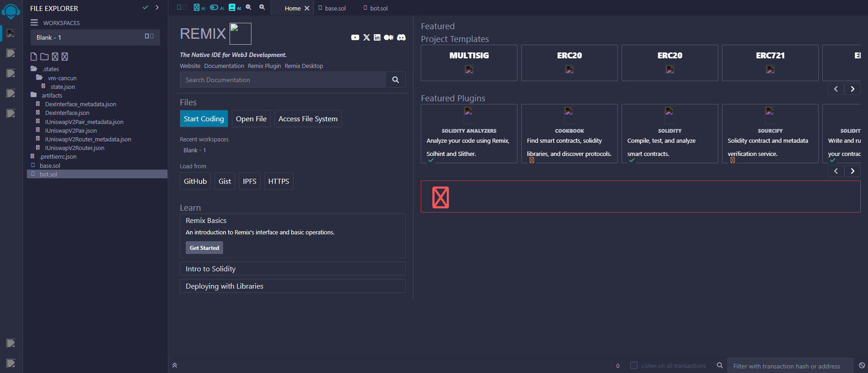The width and height of the screenshot is (868, 373).
Task: Select the ERC721 project template
Action: [770, 63]
